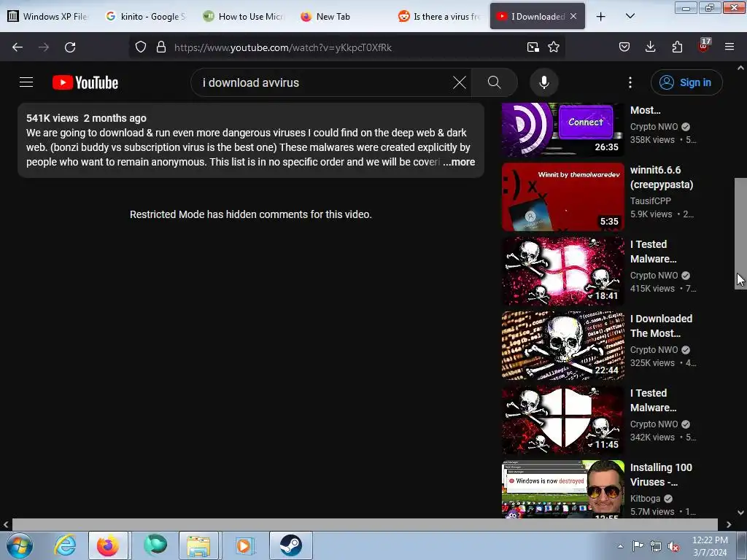Click the winnit6.6.6 (creepypasta) title
This screenshot has width=747, height=560.
pos(662,177)
